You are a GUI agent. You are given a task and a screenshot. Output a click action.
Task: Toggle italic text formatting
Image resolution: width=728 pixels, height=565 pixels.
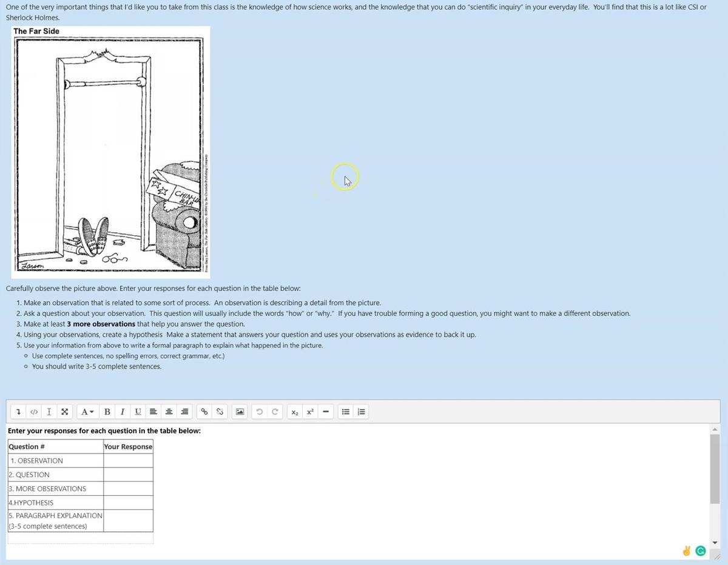[123, 412]
